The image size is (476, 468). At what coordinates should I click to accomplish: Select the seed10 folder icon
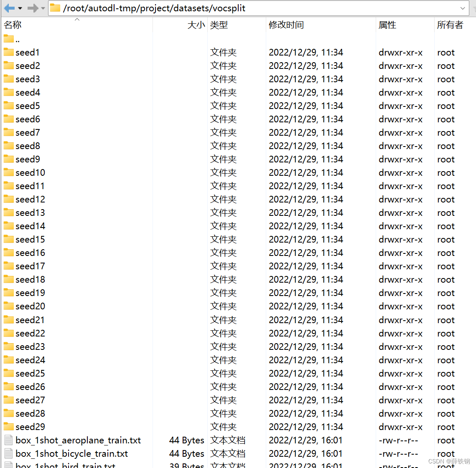[x=9, y=172]
